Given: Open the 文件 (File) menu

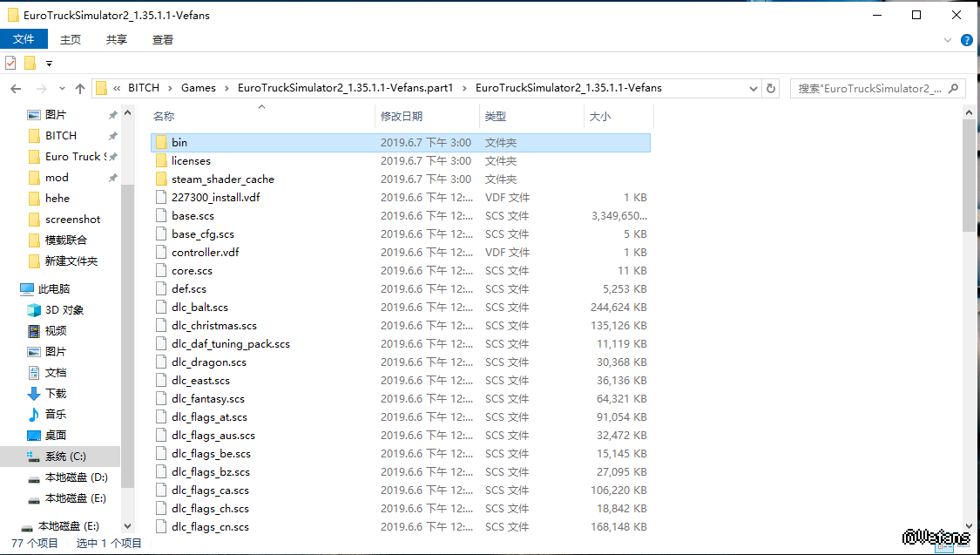Looking at the screenshot, I should point(24,39).
